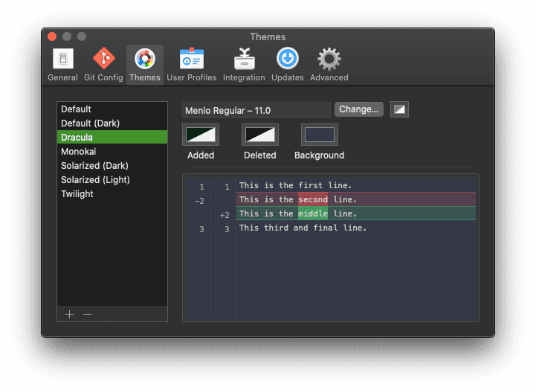Choose the Default (Dark) theme
The width and height of the screenshot is (536, 392).
pos(90,123)
